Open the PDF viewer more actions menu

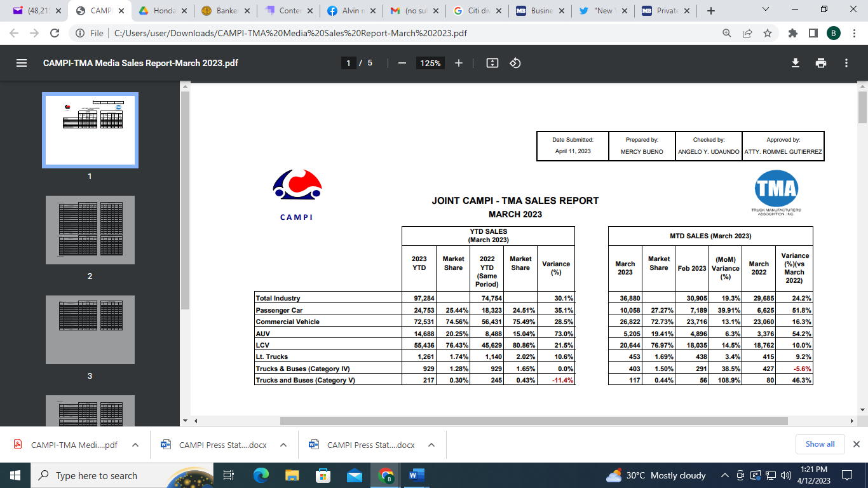pyautogui.click(x=846, y=63)
